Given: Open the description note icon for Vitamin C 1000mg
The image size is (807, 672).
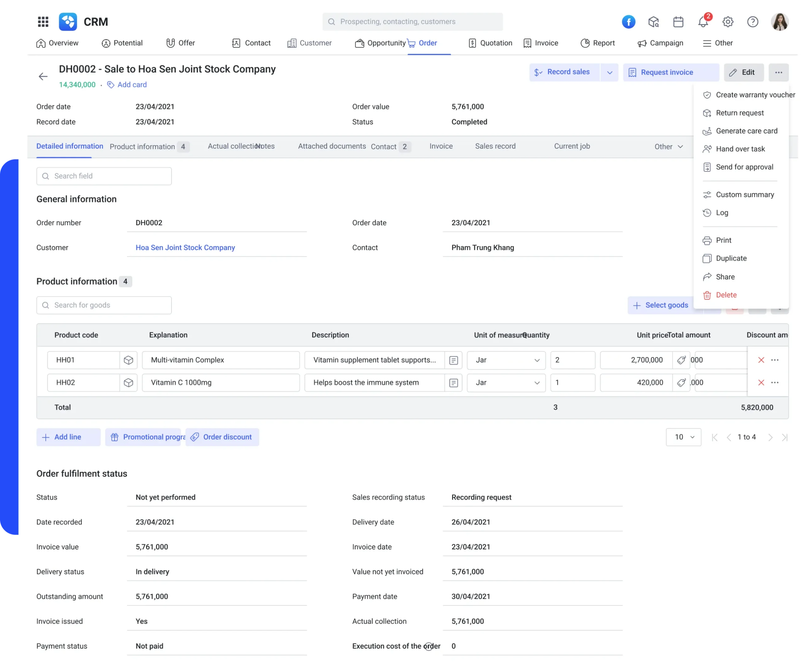Looking at the screenshot, I should point(453,382).
